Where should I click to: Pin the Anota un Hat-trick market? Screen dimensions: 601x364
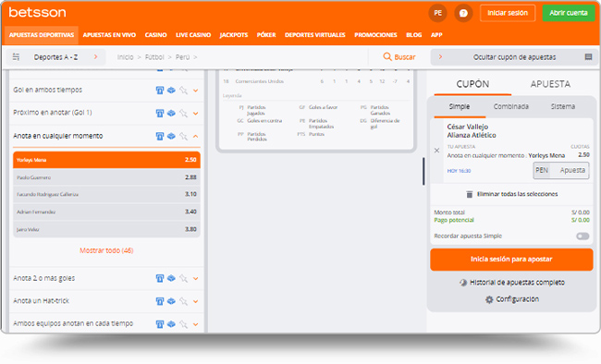point(184,301)
